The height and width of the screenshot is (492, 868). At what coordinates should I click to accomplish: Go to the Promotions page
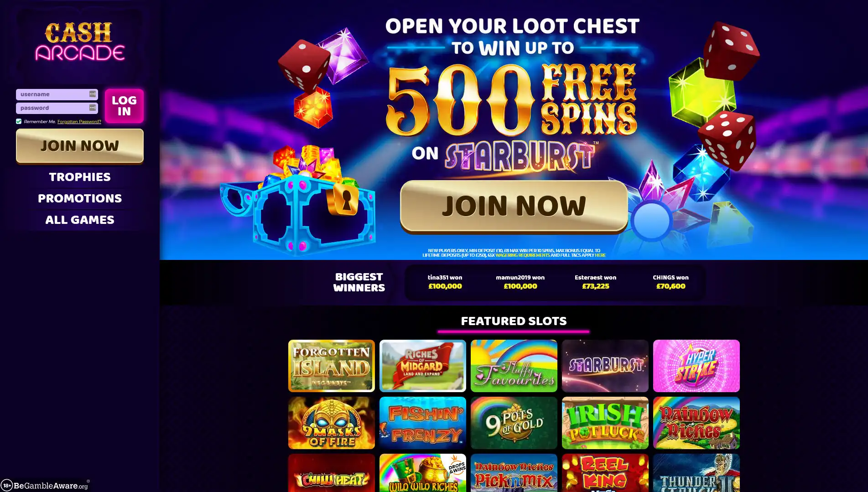80,198
